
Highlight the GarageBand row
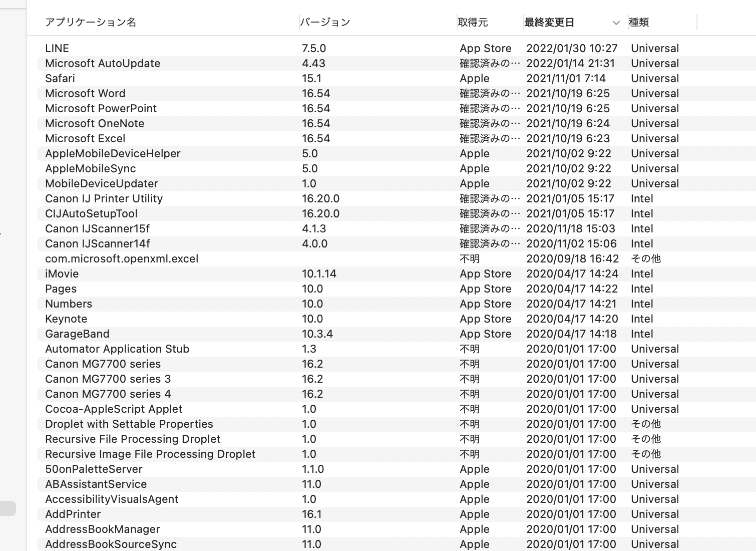77,334
